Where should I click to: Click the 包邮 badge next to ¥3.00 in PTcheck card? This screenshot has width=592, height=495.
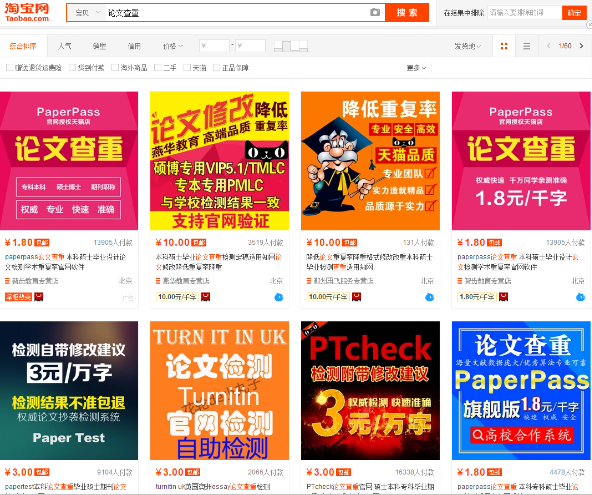[x=344, y=472]
